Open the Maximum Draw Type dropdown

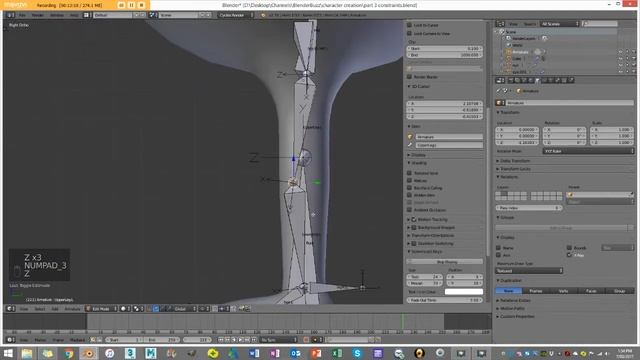(529, 271)
